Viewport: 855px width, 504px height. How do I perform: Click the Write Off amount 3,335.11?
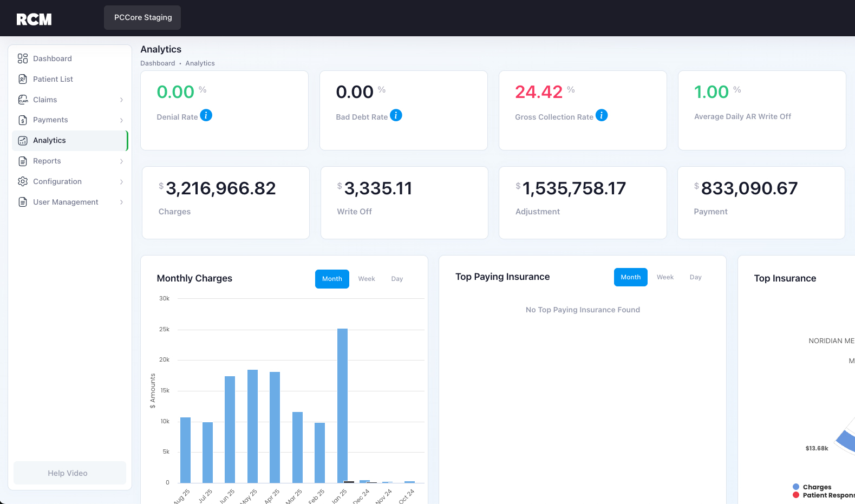378,188
